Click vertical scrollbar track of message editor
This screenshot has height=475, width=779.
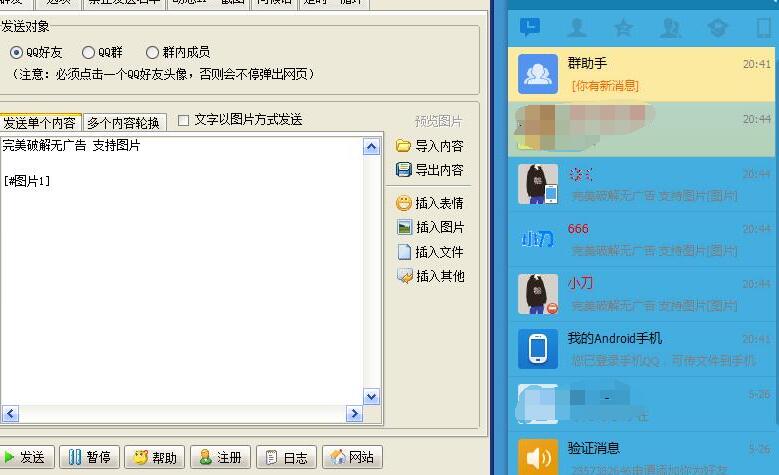pos(372,271)
